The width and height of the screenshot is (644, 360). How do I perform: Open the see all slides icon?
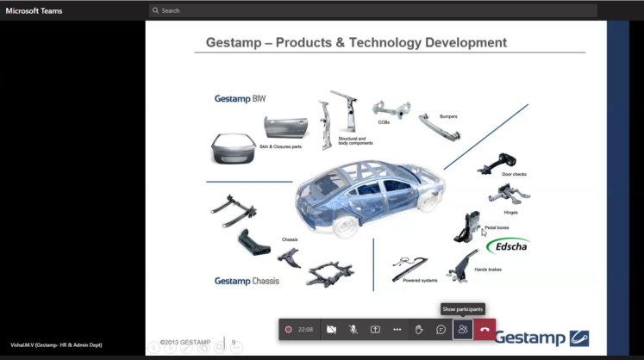pyautogui.click(x=203, y=348)
